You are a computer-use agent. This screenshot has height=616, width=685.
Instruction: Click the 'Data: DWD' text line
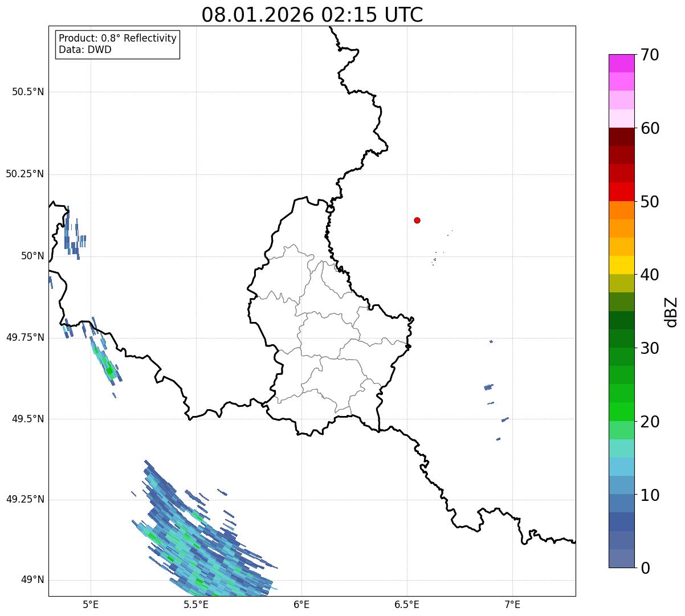(x=85, y=50)
